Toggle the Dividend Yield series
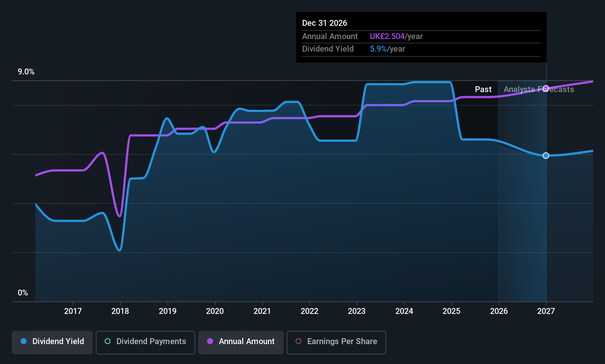605x364 pixels. (x=52, y=342)
